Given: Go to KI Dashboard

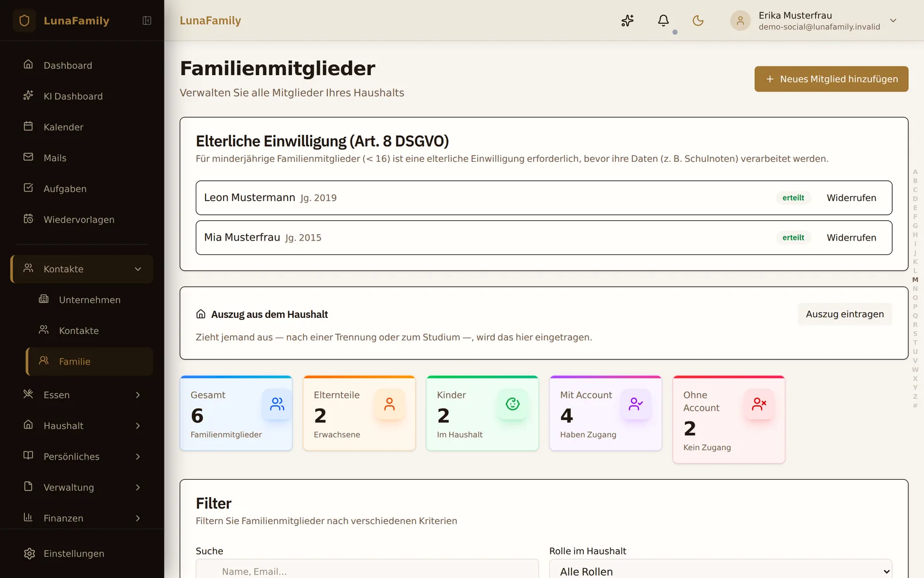Looking at the screenshot, I should click(x=82, y=96).
